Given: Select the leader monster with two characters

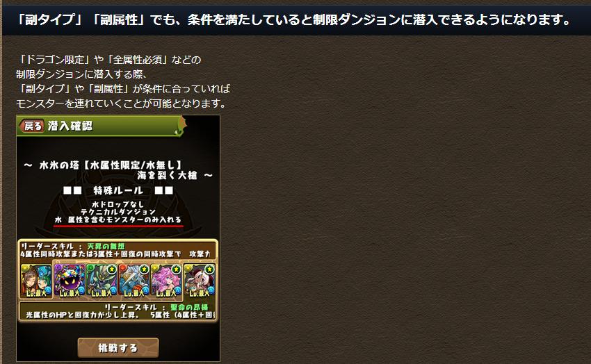Looking at the screenshot, I should [x=36, y=281].
